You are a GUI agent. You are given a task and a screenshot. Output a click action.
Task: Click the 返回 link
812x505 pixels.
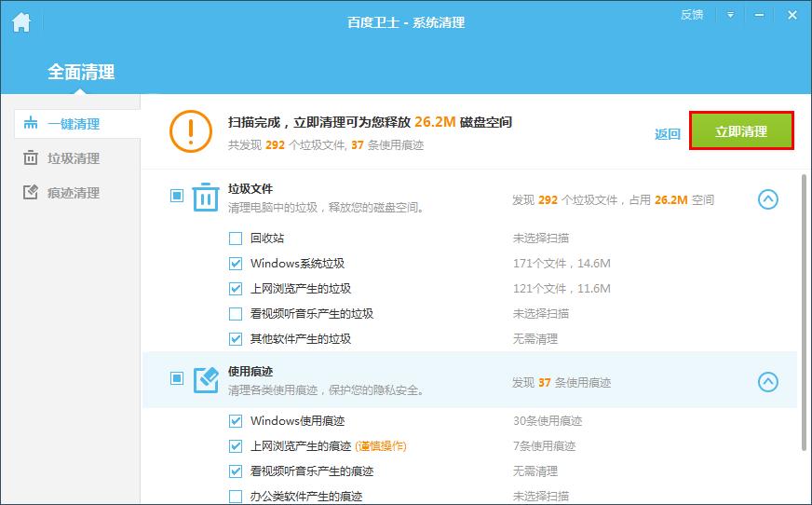pyautogui.click(x=668, y=134)
